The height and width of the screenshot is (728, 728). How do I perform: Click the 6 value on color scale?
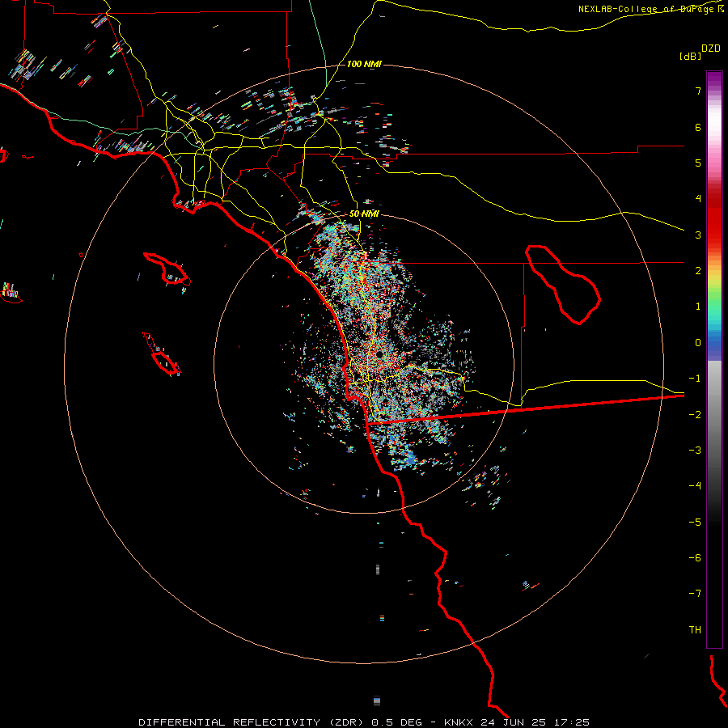698,127
